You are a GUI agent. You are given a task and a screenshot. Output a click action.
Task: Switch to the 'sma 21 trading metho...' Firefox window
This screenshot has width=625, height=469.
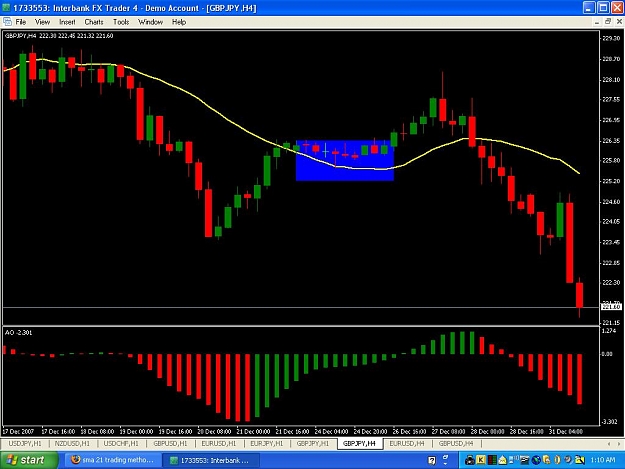[112, 460]
